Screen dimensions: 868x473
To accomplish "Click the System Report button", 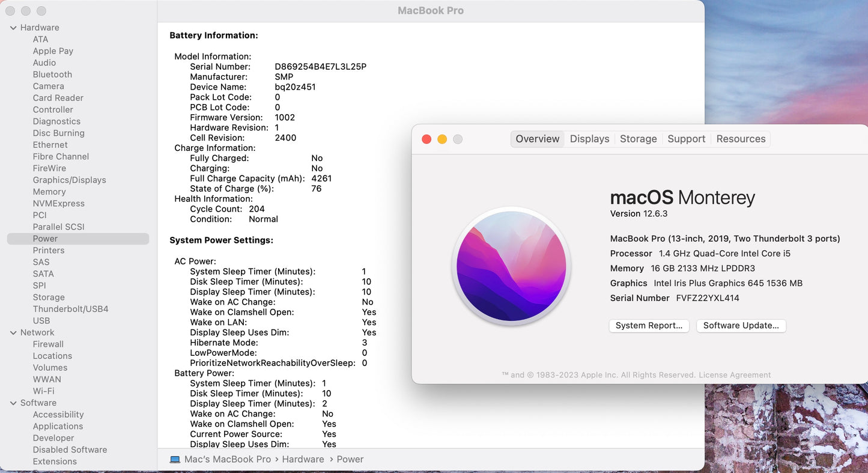I will tap(649, 326).
